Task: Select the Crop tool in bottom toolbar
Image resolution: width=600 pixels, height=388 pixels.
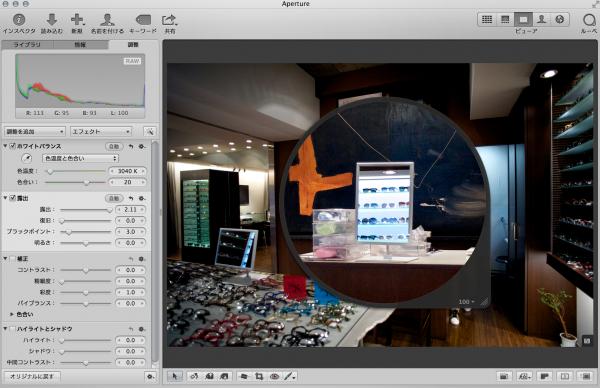Action: [x=259, y=377]
